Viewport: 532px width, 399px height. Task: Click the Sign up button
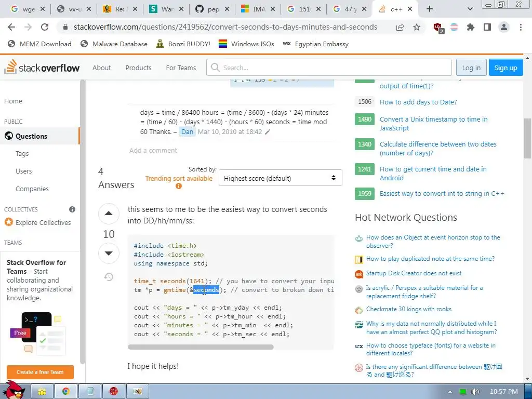point(506,68)
